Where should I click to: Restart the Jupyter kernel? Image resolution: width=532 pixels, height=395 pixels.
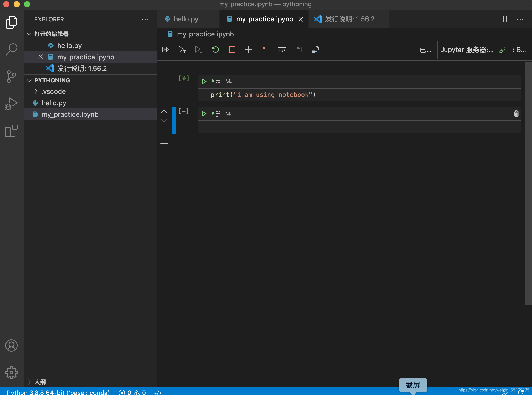pyautogui.click(x=216, y=50)
